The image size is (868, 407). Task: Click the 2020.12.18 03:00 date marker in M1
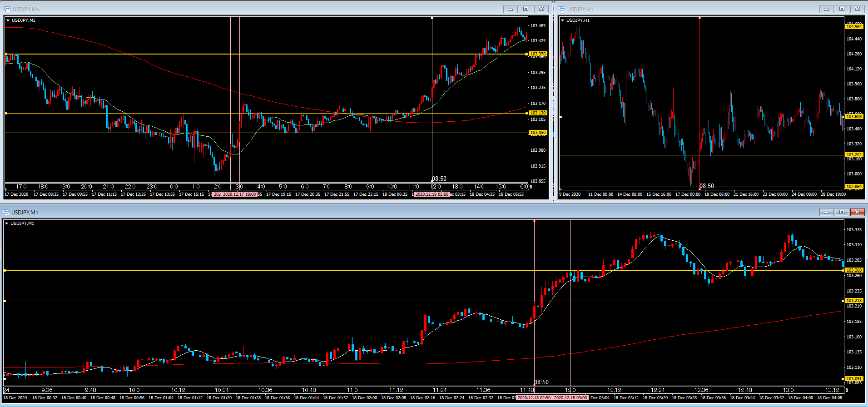(570, 398)
